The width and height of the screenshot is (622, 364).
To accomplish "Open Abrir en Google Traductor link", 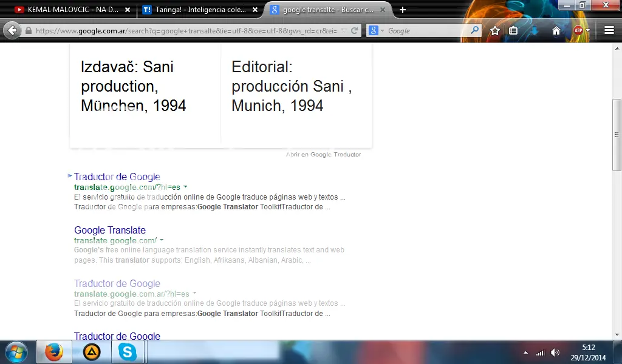I will click(323, 155).
